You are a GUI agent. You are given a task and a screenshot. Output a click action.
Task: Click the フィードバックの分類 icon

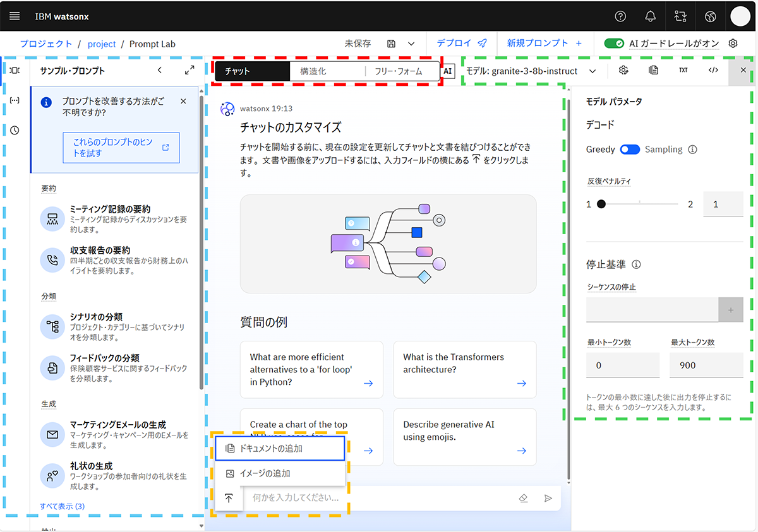(52, 367)
